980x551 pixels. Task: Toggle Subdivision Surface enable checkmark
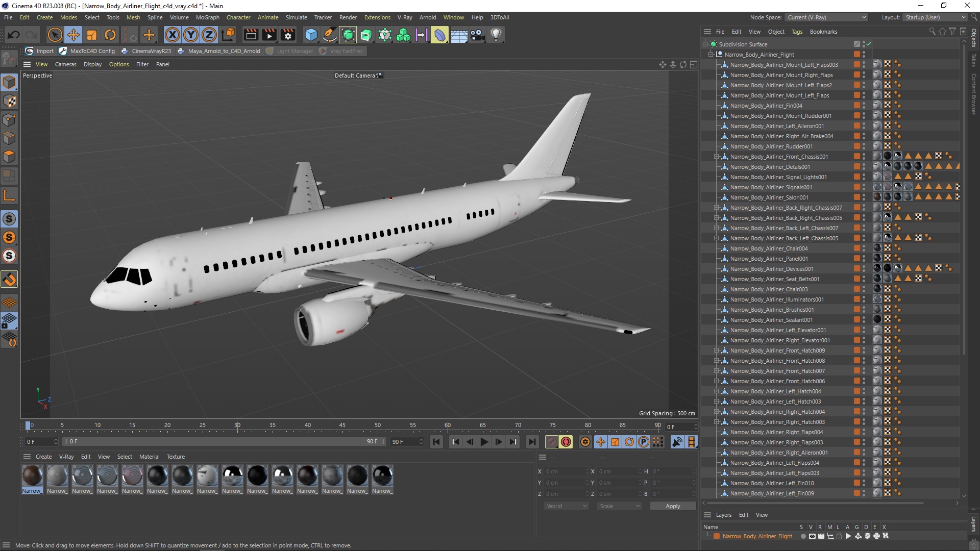coord(869,44)
